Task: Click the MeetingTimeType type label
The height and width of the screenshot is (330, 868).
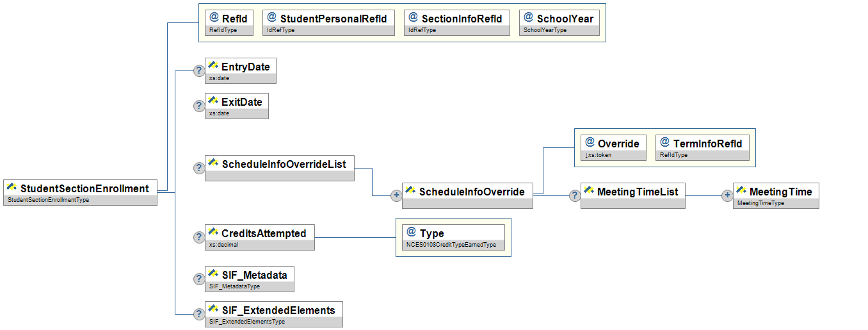Action: click(760, 203)
